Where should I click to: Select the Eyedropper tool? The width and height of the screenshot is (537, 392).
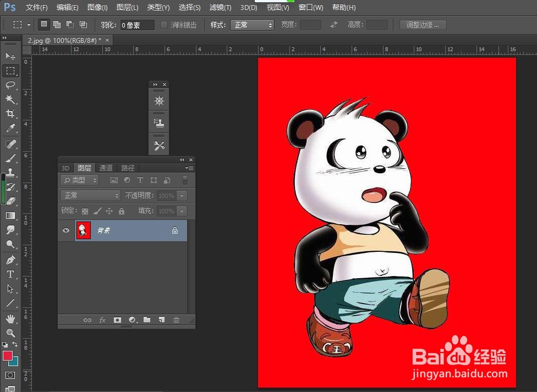(10, 128)
